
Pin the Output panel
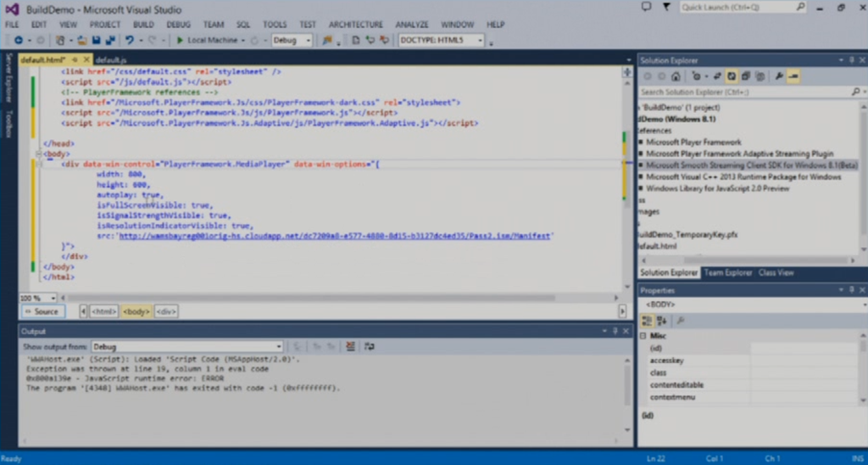pyautogui.click(x=615, y=331)
